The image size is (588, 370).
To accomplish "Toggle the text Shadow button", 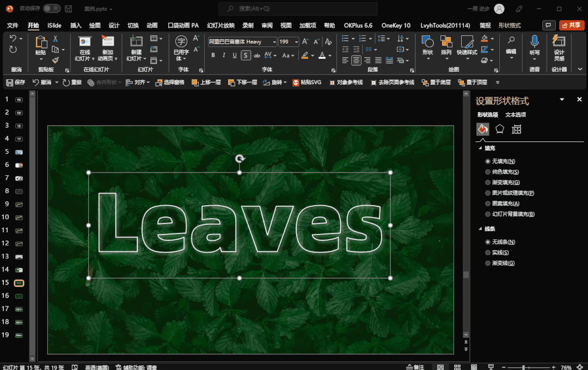I will (x=246, y=55).
